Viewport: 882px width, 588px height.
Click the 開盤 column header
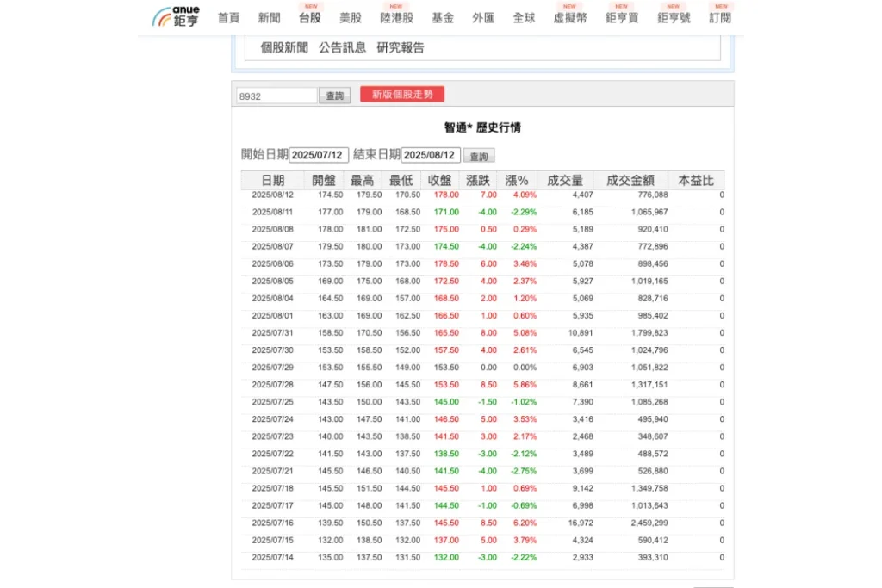click(x=324, y=181)
